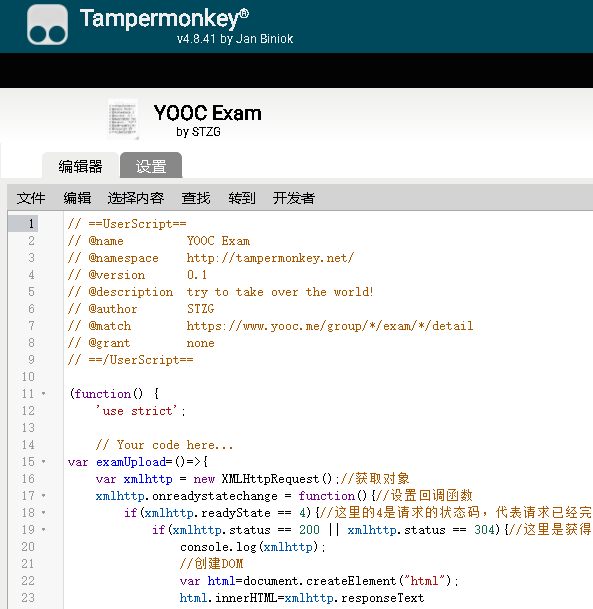Click the '@name' metadata key
This screenshot has height=609, width=593.
click(106, 241)
